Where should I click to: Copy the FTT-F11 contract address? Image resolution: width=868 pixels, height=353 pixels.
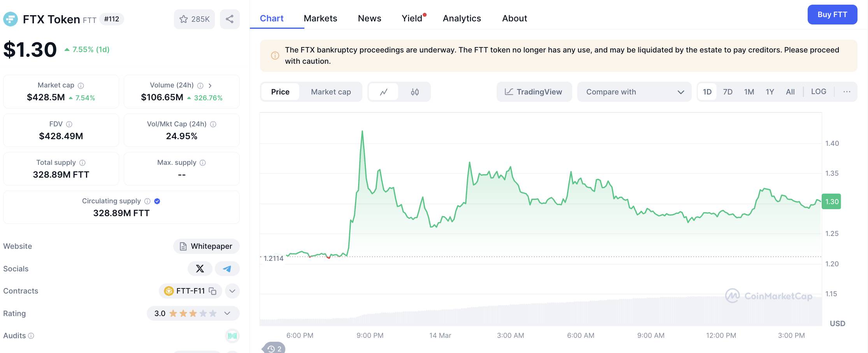213,291
